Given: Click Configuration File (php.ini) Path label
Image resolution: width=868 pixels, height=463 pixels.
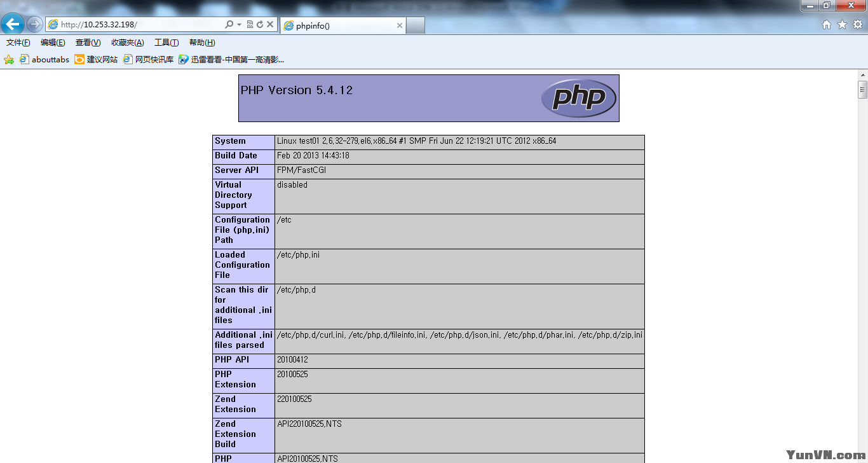Looking at the screenshot, I should (x=242, y=230).
